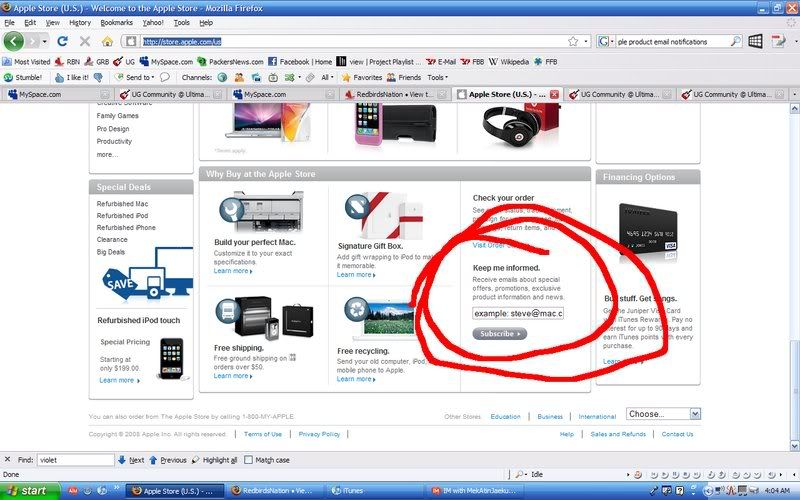Go back with the green Back arrow
Image resolution: width=800 pixels, height=500 pixels.
click(x=14, y=41)
